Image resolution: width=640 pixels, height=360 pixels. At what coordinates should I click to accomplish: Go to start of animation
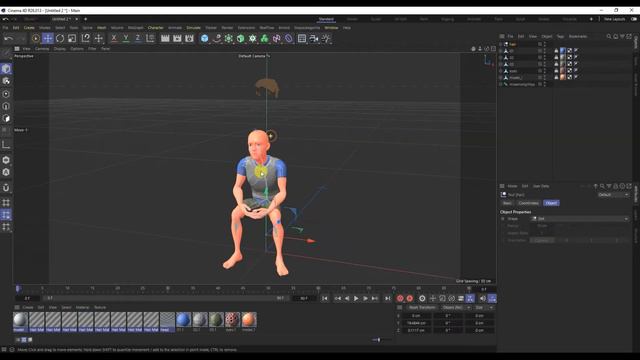tap(324, 298)
